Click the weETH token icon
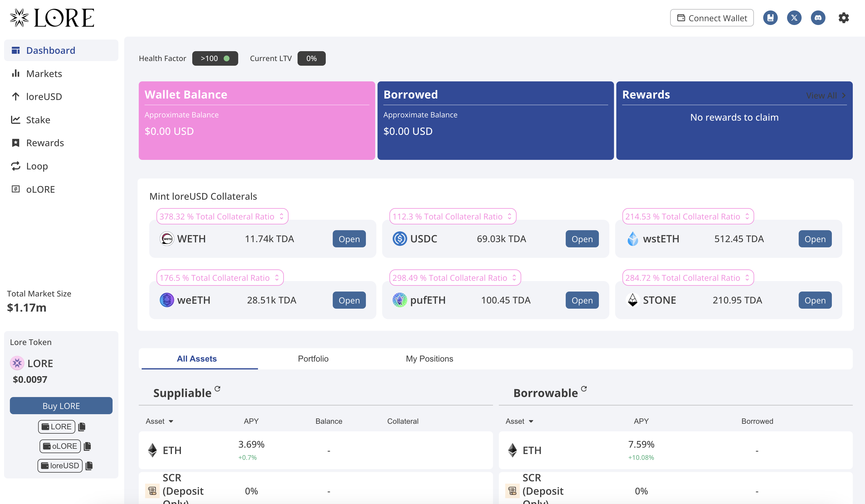865x504 pixels. click(167, 300)
